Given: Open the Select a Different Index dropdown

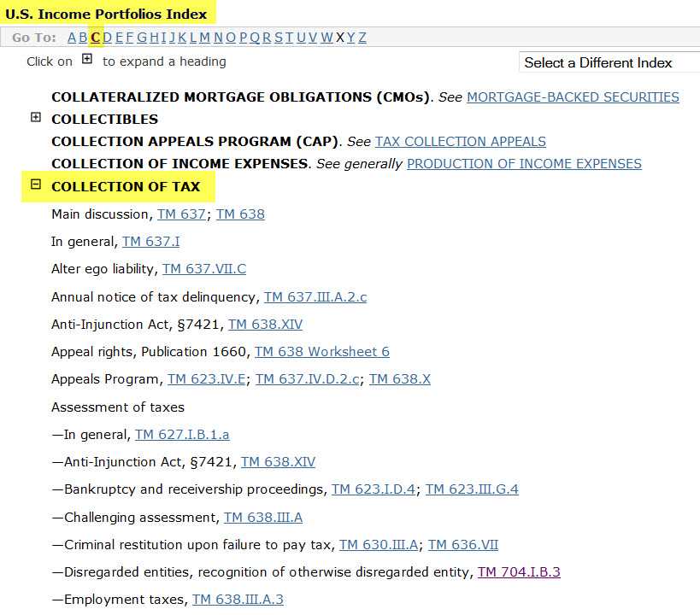Looking at the screenshot, I should (609, 62).
